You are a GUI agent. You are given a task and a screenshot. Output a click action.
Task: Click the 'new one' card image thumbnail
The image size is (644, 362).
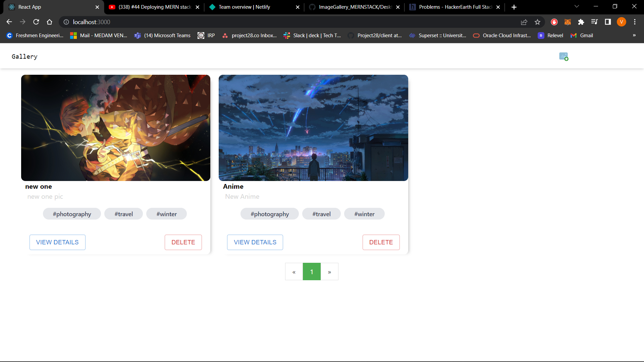pos(116,128)
